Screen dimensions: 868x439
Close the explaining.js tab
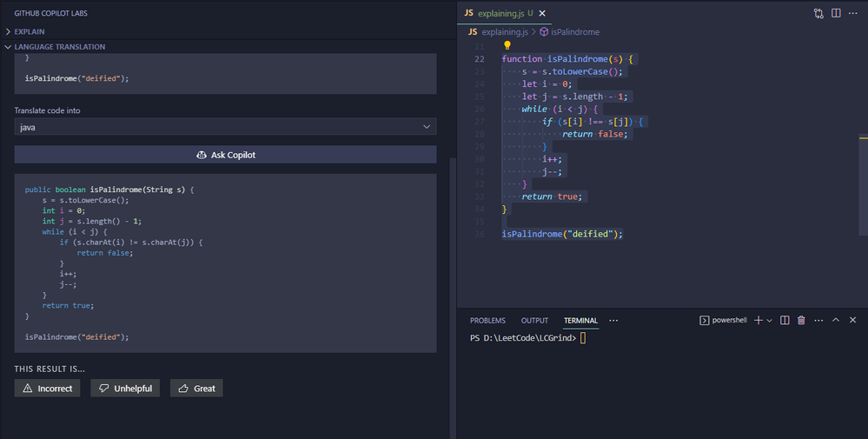click(x=542, y=13)
